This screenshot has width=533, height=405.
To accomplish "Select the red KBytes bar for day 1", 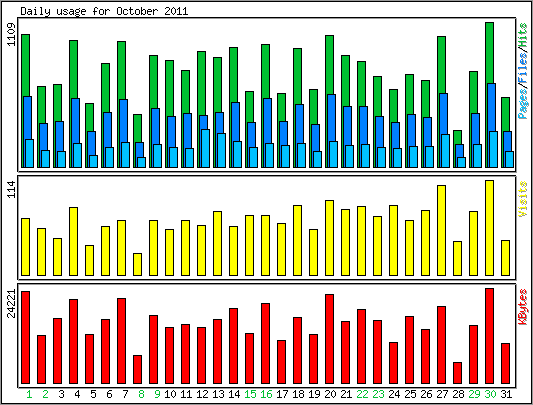I will [25, 337].
